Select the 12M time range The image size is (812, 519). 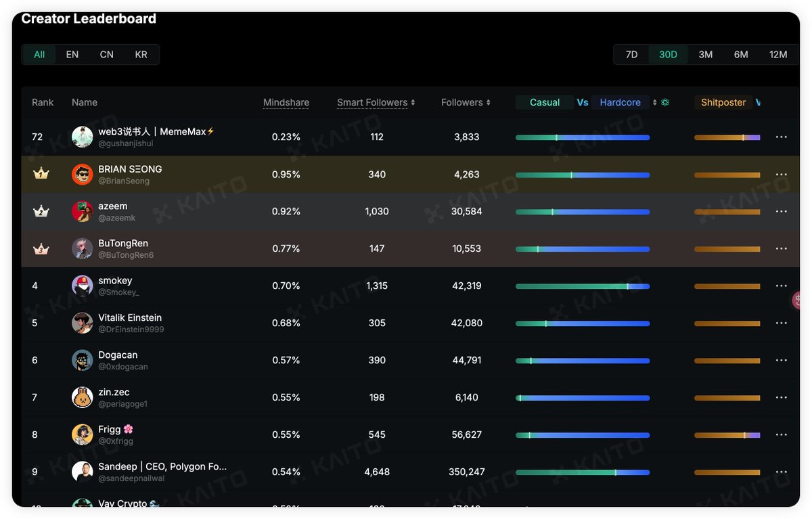click(x=778, y=54)
